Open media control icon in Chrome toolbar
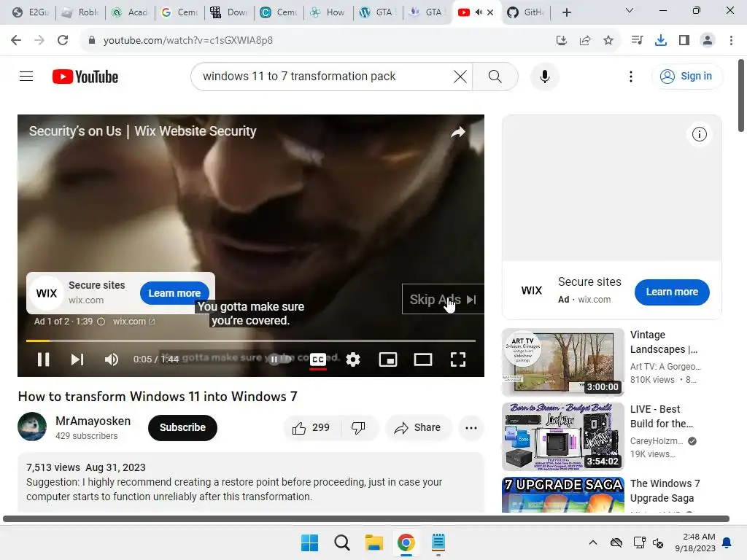This screenshot has width=747, height=560. point(637,41)
